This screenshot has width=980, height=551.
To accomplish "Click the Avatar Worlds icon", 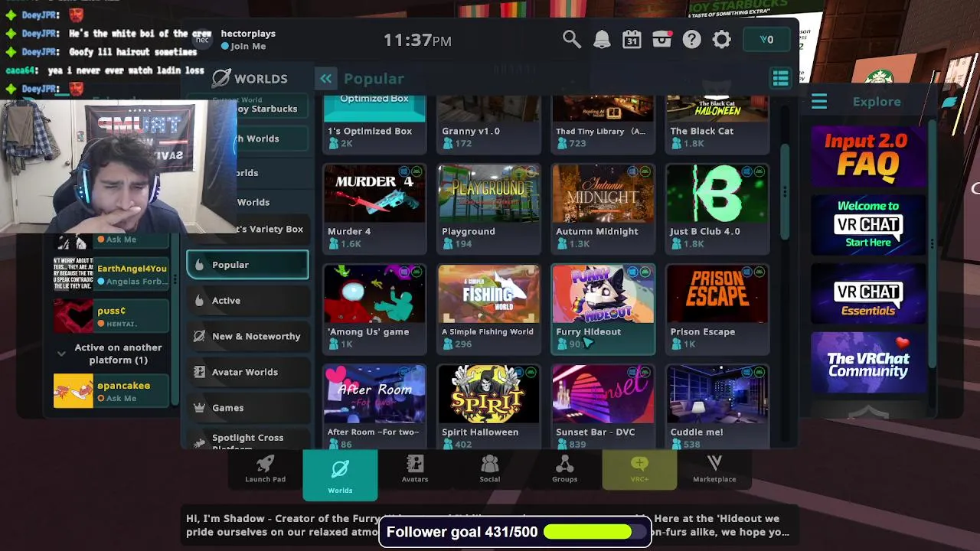I will click(x=199, y=372).
